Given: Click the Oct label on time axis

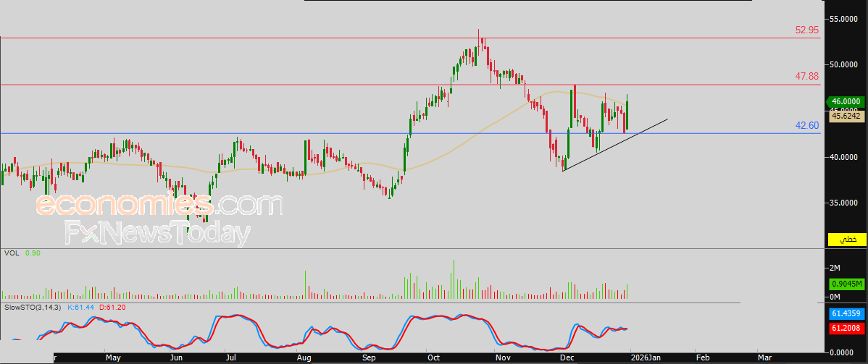Looking at the screenshot, I should (434, 357).
